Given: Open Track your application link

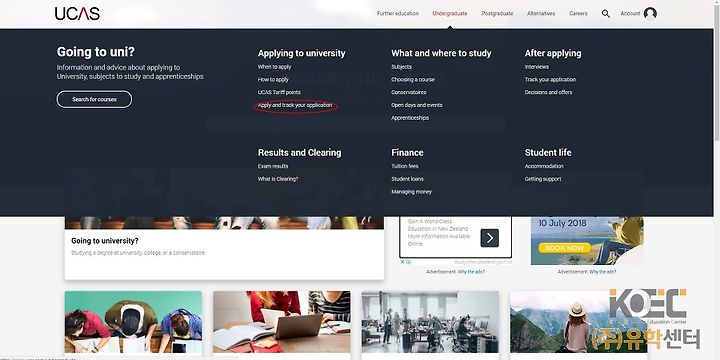Looking at the screenshot, I should [550, 79].
